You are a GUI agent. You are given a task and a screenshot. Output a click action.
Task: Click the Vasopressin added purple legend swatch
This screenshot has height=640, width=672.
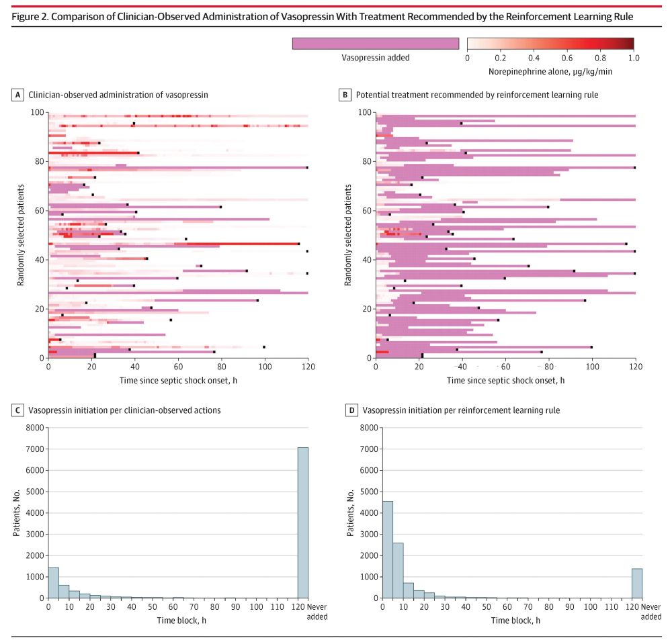376,44
